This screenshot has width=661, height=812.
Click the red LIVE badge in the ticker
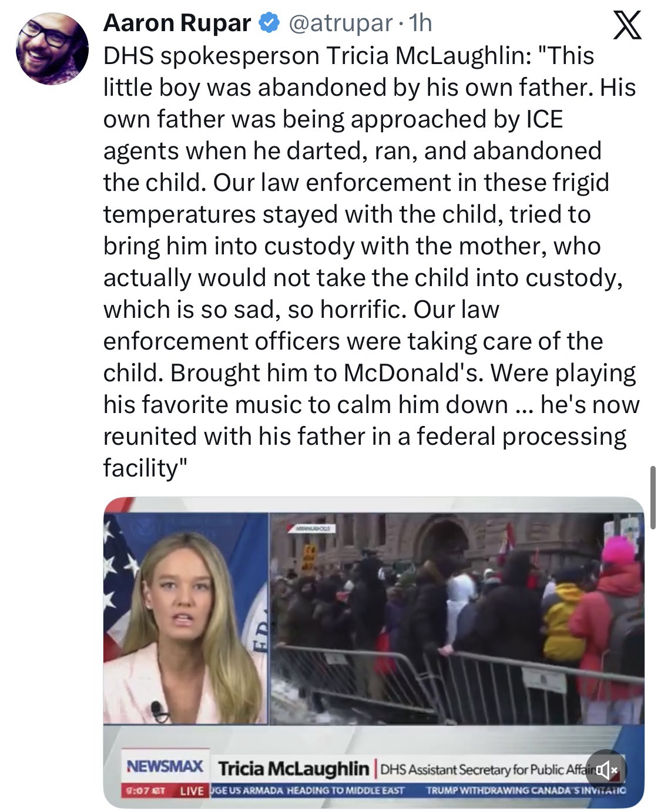pyautogui.click(x=190, y=790)
